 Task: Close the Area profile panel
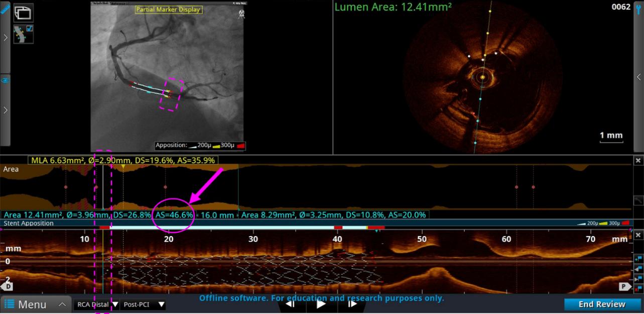point(638,161)
